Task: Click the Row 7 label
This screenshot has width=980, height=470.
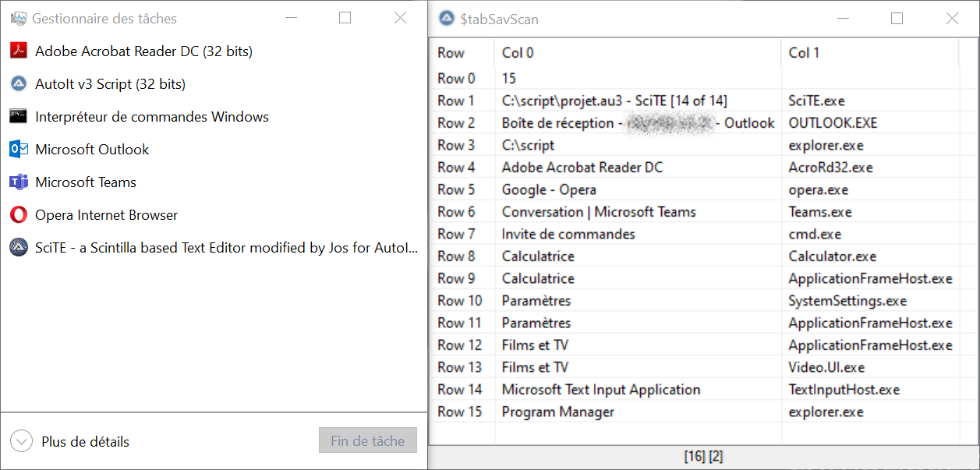Action: click(x=456, y=234)
